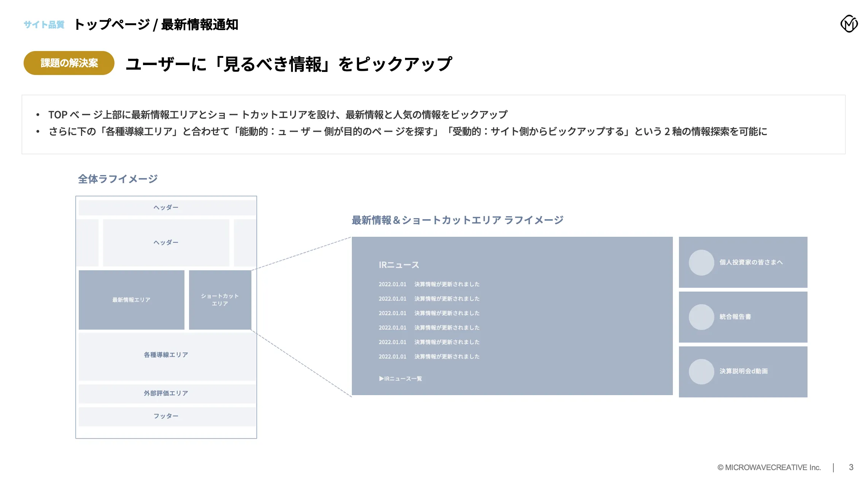Open first 決算情報が更新されました news item
The width and height of the screenshot is (868, 488).
pos(447,284)
